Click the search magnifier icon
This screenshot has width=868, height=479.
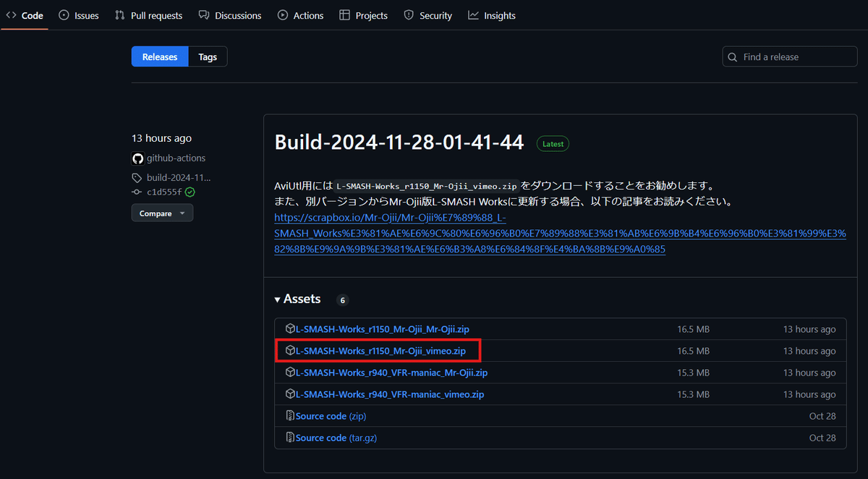[733, 56]
